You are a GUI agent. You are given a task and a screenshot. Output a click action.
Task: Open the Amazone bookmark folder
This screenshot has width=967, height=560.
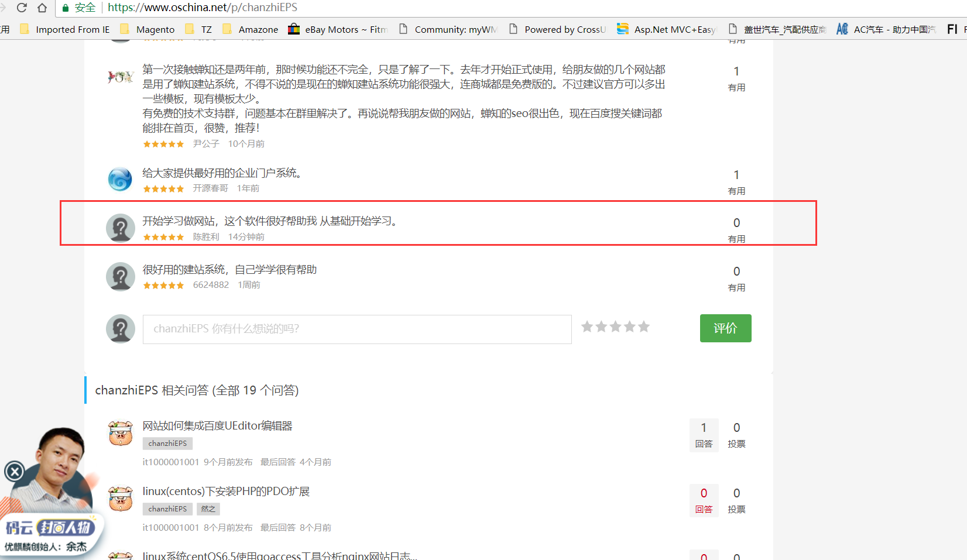(x=250, y=29)
